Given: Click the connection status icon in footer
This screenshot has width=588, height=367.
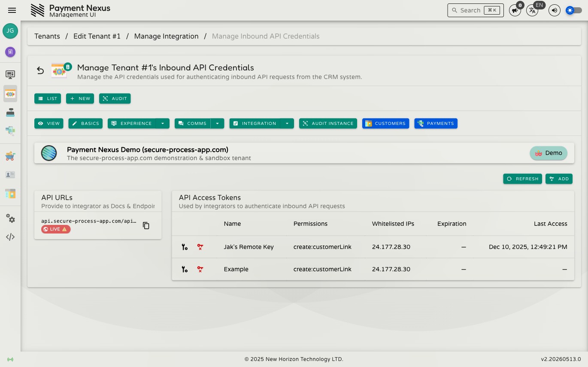Looking at the screenshot, I should point(10,359).
